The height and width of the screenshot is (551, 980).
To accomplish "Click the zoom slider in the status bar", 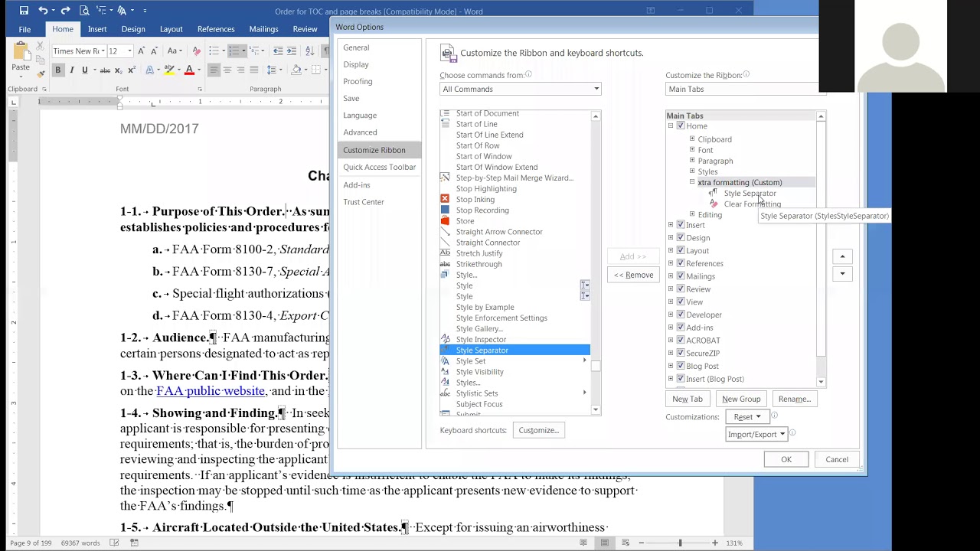I will click(680, 543).
